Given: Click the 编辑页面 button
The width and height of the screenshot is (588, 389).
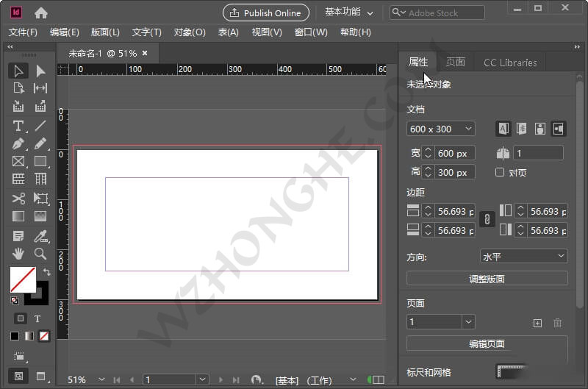Looking at the screenshot, I should click(x=487, y=343).
